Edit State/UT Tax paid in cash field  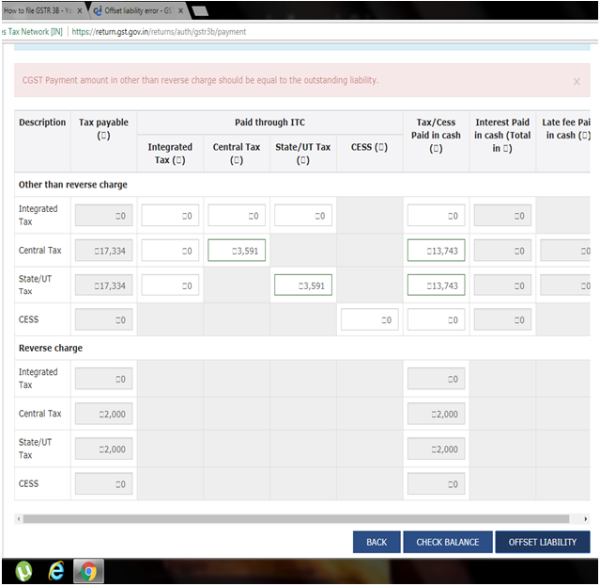point(436,286)
